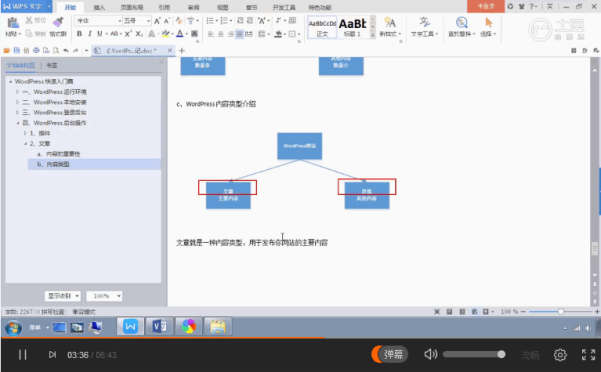Pause the video playback
The image size is (601, 372).
pyautogui.click(x=22, y=355)
